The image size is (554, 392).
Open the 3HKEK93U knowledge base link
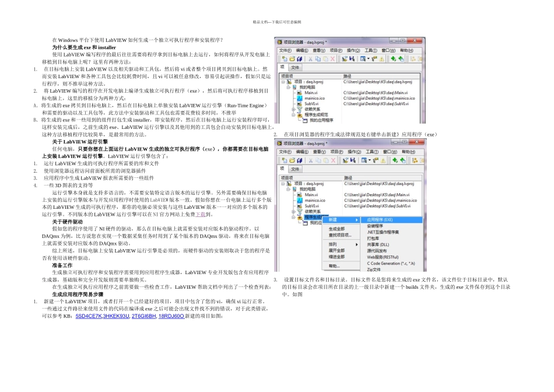(116, 316)
